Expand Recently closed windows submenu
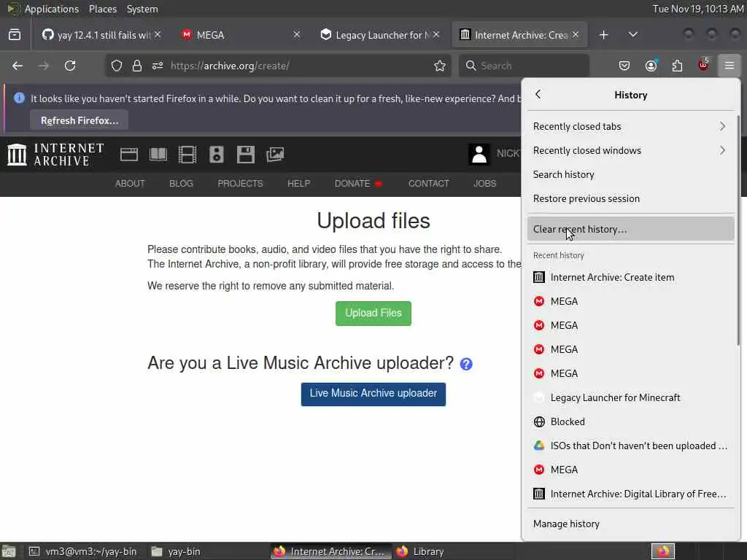747x560 pixels. tap(630, 150)
